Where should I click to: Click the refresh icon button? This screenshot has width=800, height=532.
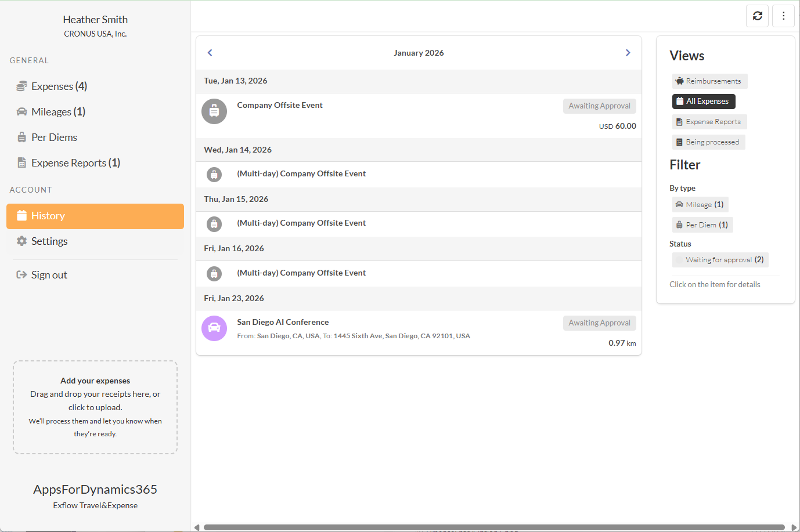click(757, 16)
